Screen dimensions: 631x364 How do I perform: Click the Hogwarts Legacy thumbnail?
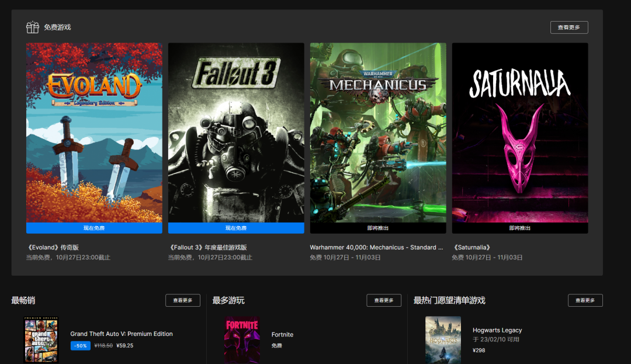coord(443,340)
